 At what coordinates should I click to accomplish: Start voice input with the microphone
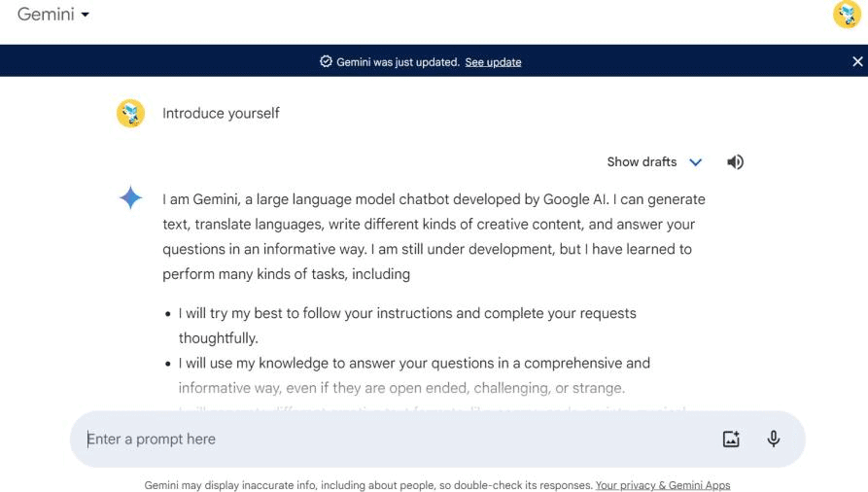click(774, 439)
